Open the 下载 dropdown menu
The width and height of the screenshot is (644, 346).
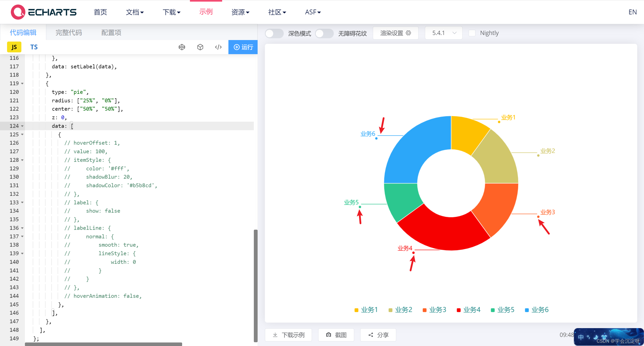[x=172, y=12]
